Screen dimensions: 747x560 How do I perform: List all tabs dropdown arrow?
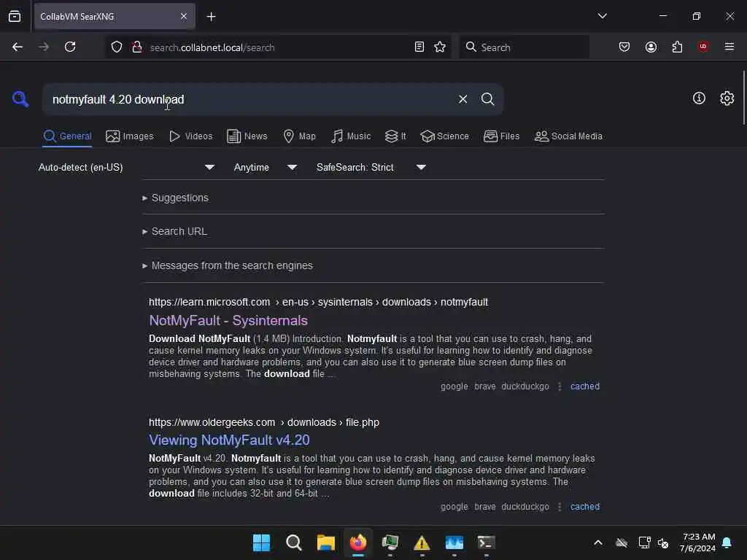[x=602, y=16]
